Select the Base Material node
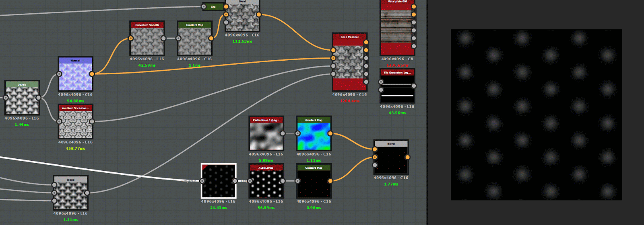The image size is (644, 225). coord(350,62)
